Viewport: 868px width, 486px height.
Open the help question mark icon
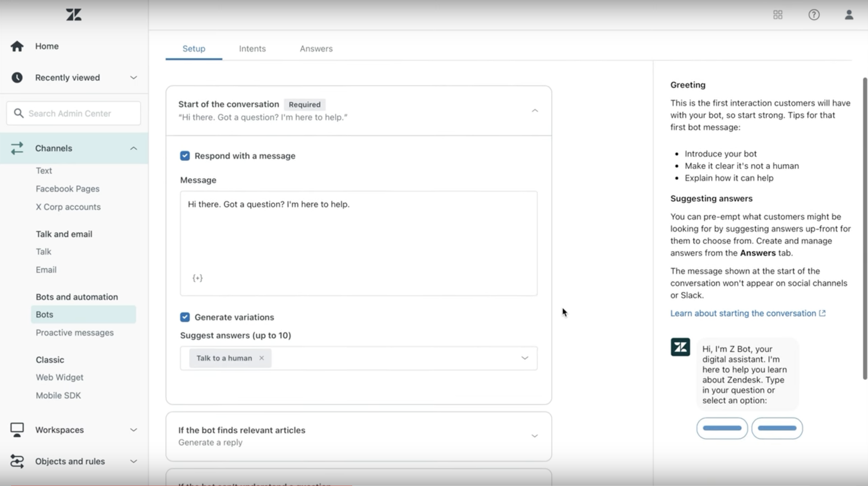[814, 15]
